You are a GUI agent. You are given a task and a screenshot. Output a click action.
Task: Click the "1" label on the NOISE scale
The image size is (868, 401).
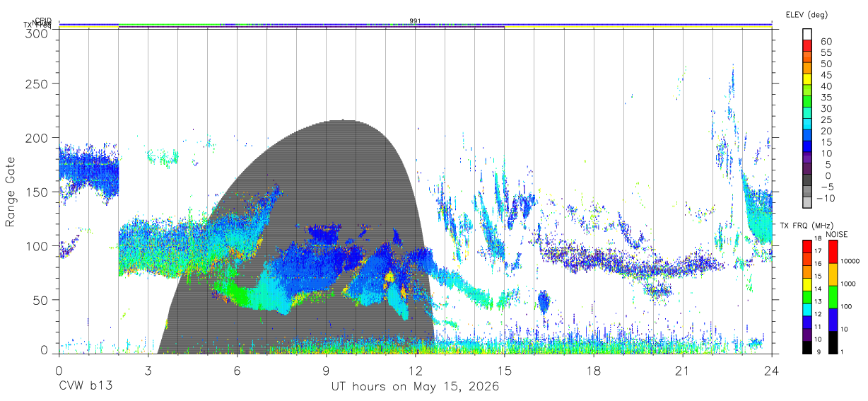pos(842,351)
